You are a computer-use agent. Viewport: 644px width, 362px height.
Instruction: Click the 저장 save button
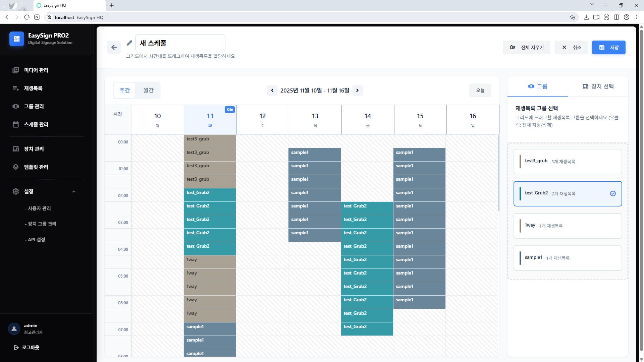tap(608, 47)
